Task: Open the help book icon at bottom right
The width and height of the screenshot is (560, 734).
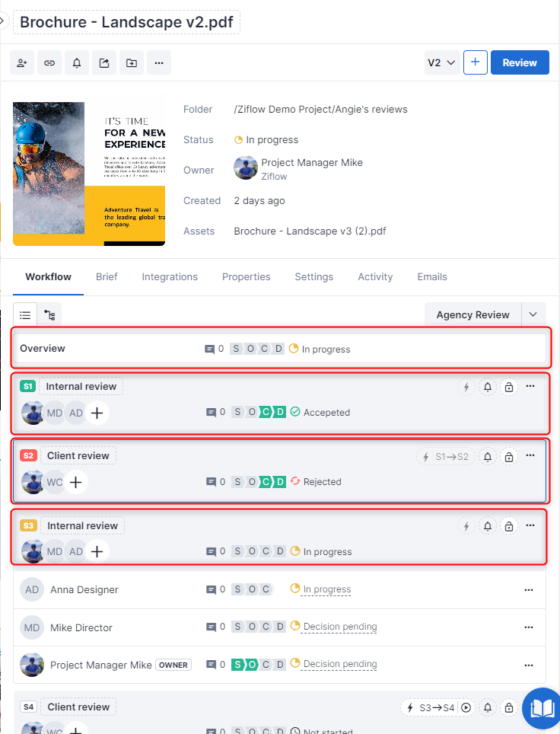Action: coord(542,710)
